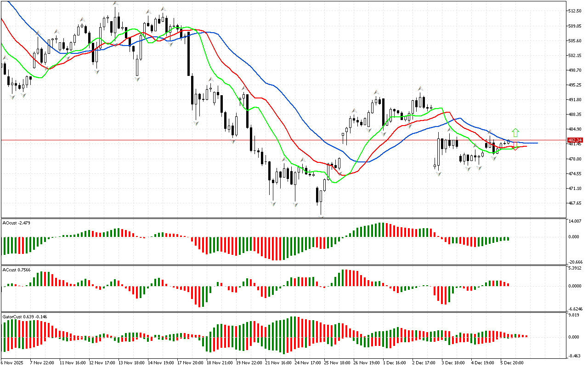This screenshot has height=368, width=588.
Task: Click the 14.007 value on AO scale
Action: [x=575, y=221]
